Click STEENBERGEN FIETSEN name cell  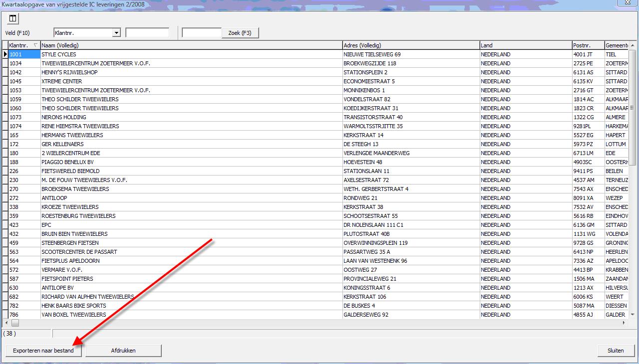(191, 243)
